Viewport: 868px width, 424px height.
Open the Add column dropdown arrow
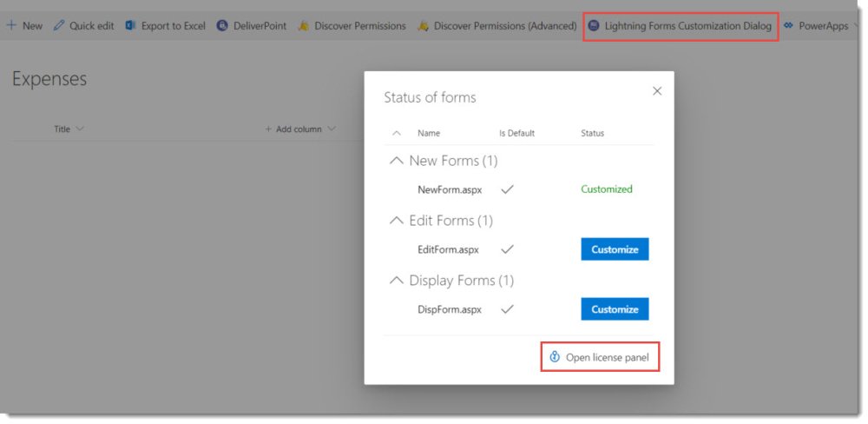(x=331, y=129)
